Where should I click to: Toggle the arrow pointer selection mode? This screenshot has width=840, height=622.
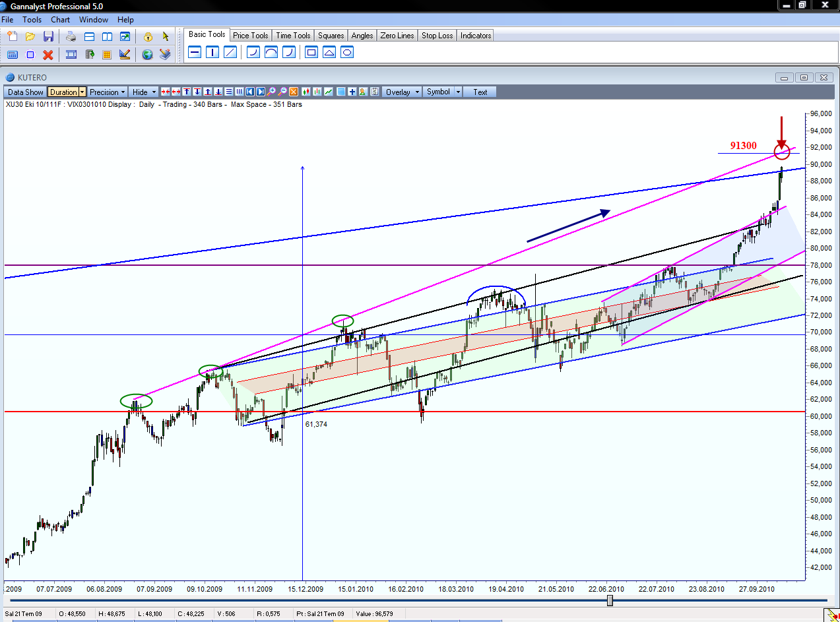(x=165, y=36)
